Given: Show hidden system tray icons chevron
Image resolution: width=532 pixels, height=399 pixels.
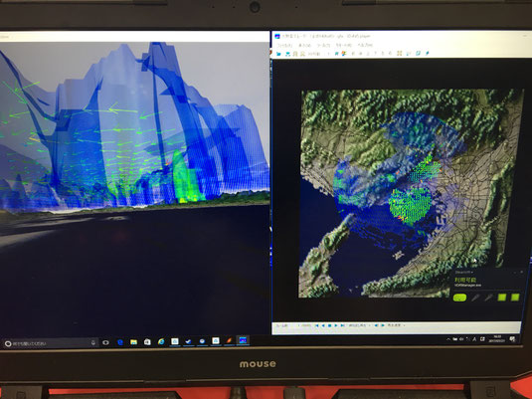Looking at the screenshot, I should click(448, 339).
